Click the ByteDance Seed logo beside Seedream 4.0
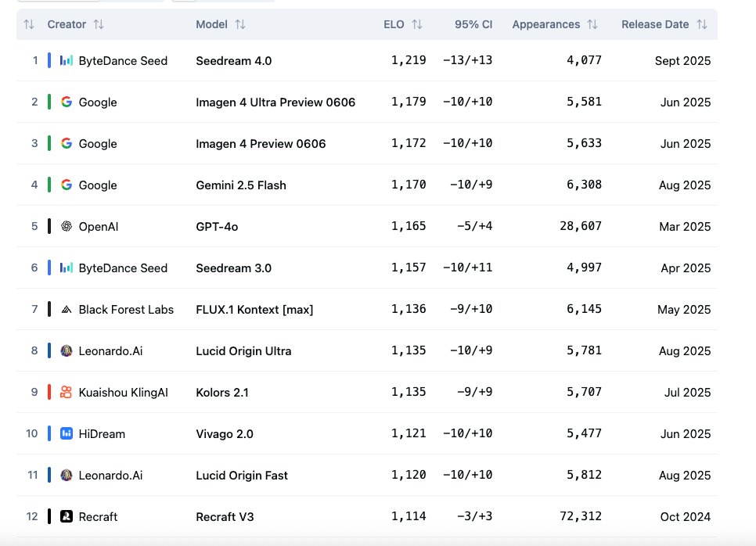Viewport: 756px width, 546px height. point(67,60)
